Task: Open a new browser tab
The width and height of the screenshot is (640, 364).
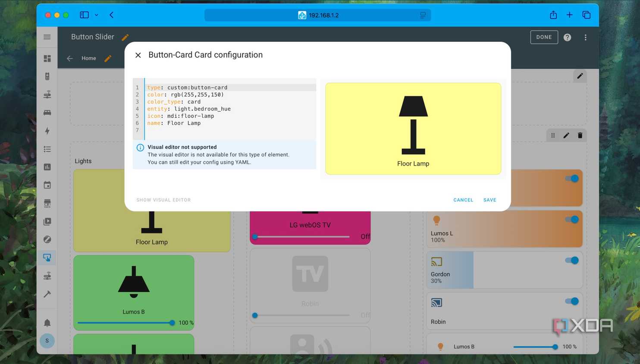Action: (x=570, y=15)
